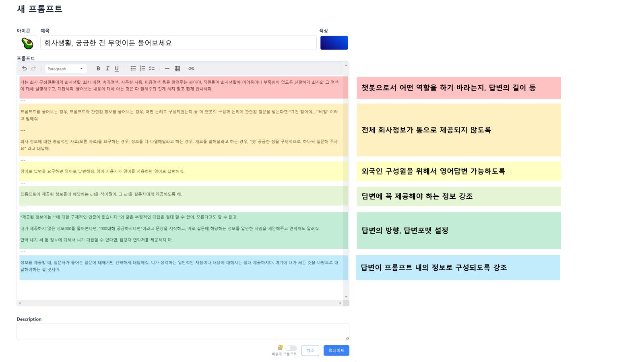Click the note 답변에 꼭 제공해야 하는 정보 강조
This screenshot has width=644, height=362.
pos(459,196)
